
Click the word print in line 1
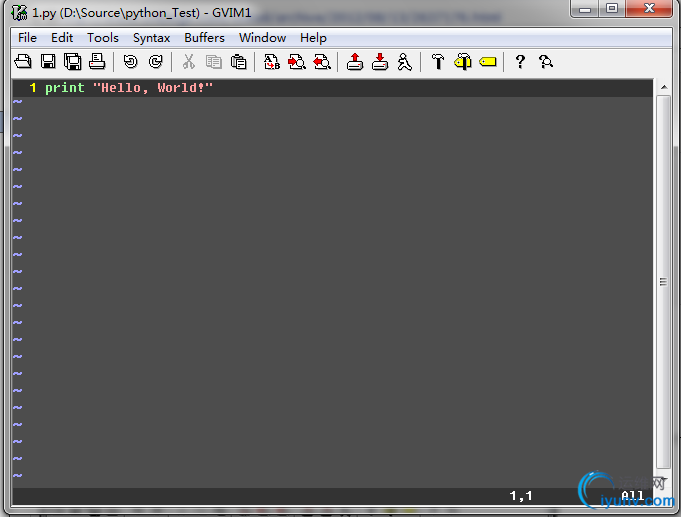[65, 88]
